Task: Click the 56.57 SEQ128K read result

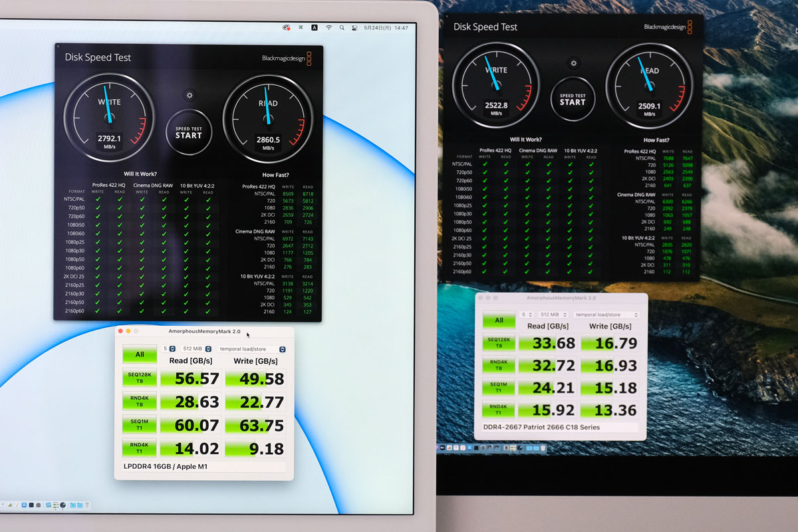Action: point(191,378)
